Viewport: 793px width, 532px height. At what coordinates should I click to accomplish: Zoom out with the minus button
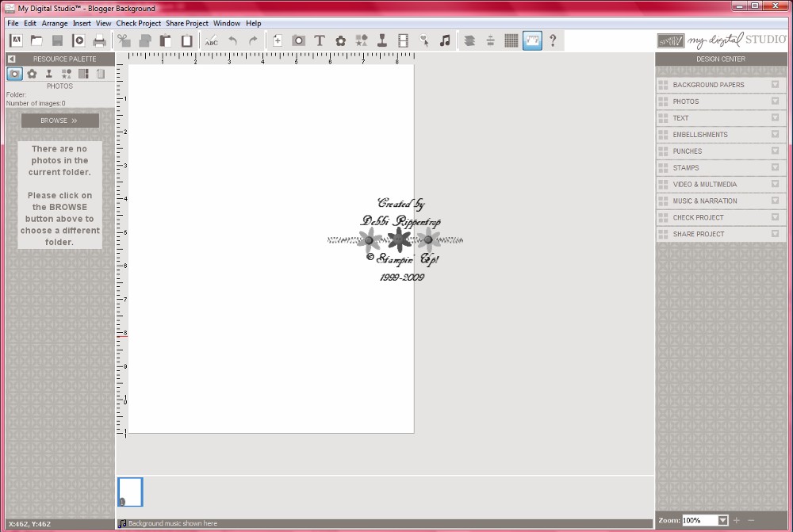751,520
